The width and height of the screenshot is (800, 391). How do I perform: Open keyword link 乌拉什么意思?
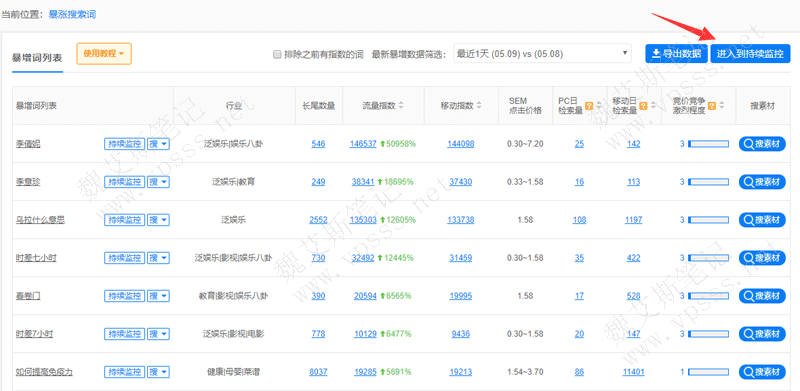tap(40, 220)
